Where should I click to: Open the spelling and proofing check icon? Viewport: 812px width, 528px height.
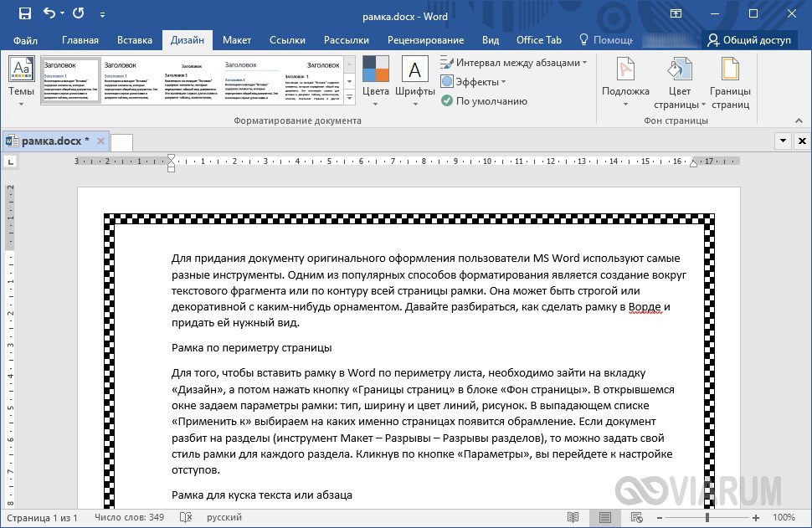[x=186, y=518]
